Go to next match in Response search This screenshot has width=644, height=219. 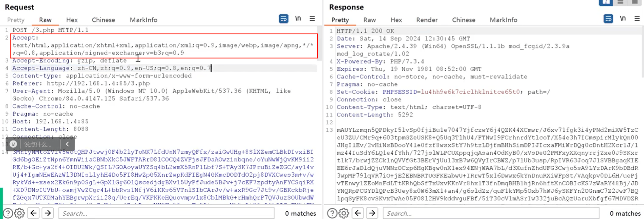(372, 213)
